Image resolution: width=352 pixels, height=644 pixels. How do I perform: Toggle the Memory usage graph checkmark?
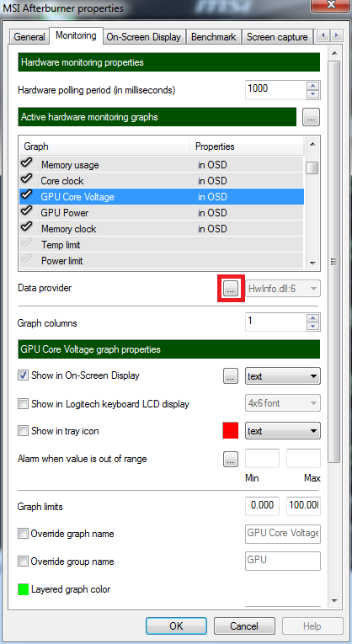click(27, 164)
